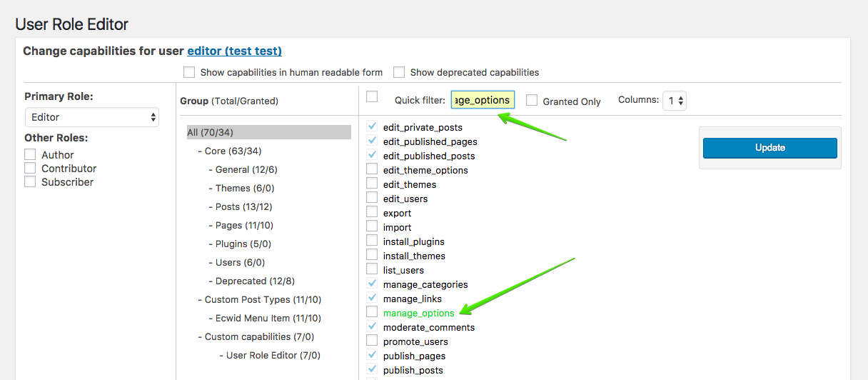Toggle Show deprecated capabilities checkbox
Viewport: 868px width, 380px height.
pyautogui.click(x=399, y=72)
